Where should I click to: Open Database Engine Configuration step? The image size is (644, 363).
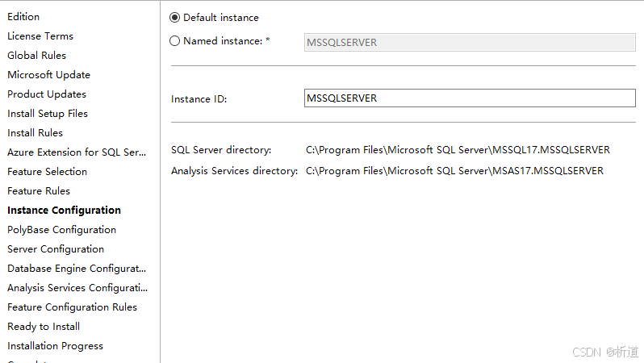77,269
